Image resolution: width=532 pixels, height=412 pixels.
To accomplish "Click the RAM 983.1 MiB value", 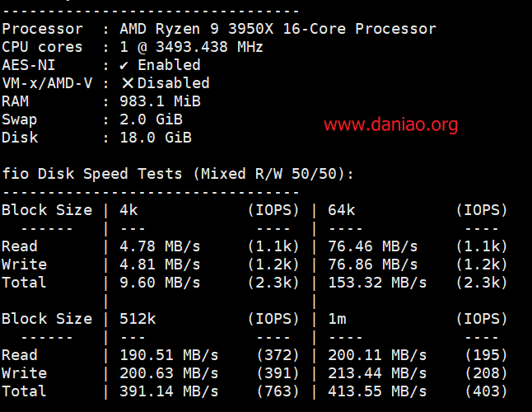I will (160, 101).
